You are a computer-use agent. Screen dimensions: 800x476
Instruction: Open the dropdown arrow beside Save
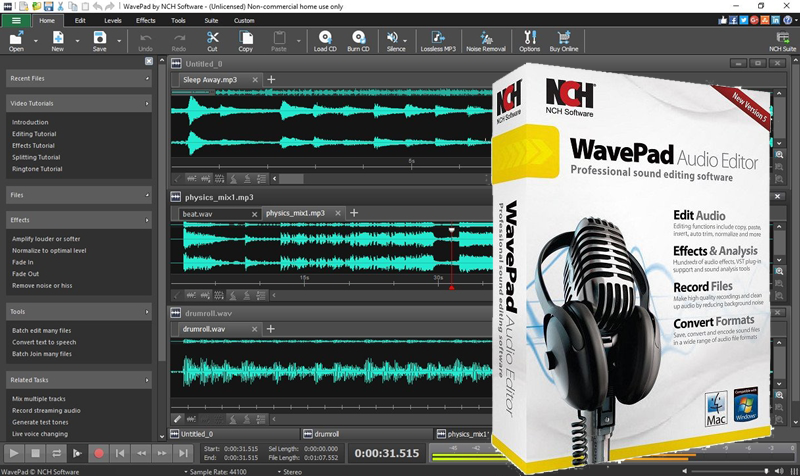tap(119, 41)
